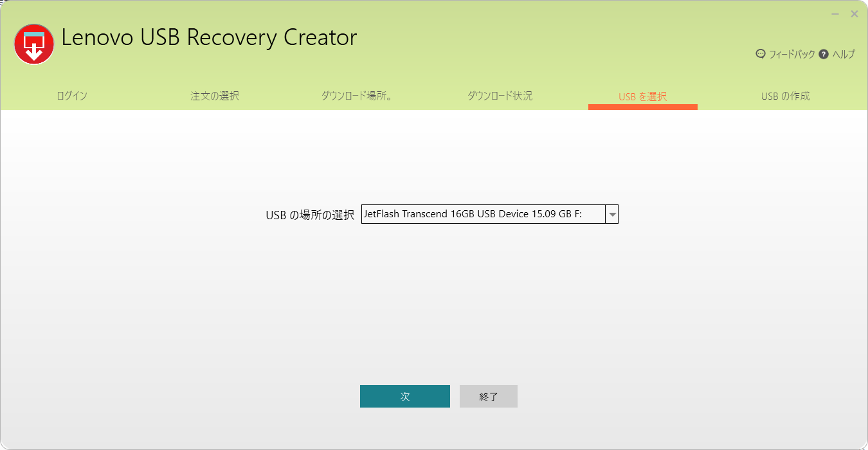Click the Lenovo USB Recovery Creator title text
Viewport: 868px width, 450px height.
tap(209, 37)
